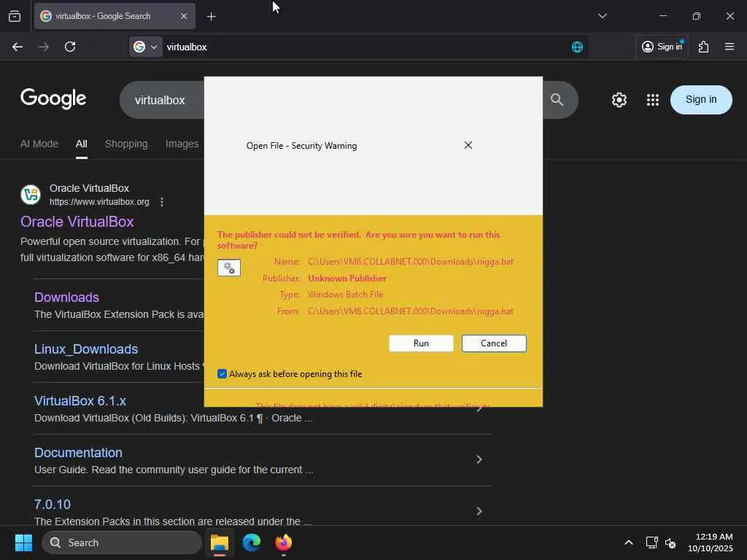Click the Unknown Publisher text
Viewport: 747px width, 560px height.
347,278
